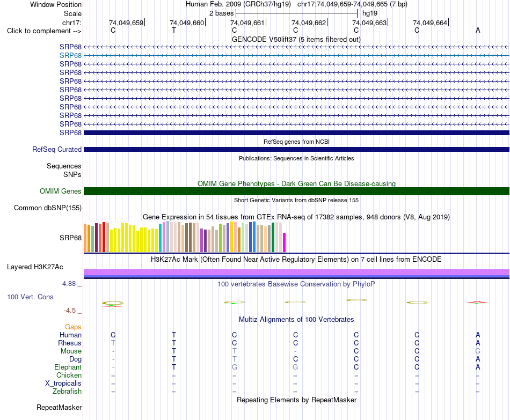Click the purple H3K27Ac signal band
This screenshot has height=420, width=510.
click(296, 272)
